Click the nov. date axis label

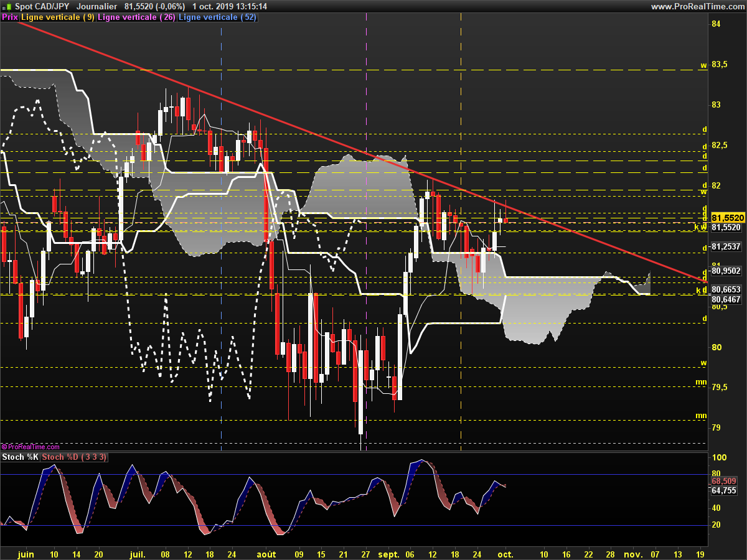click(x=633, y=553)
